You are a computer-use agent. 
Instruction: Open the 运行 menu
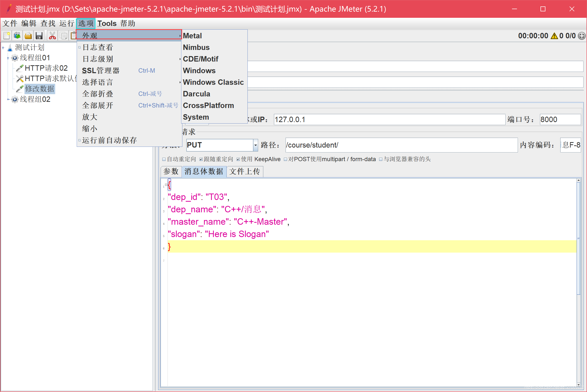coord(67,23)
